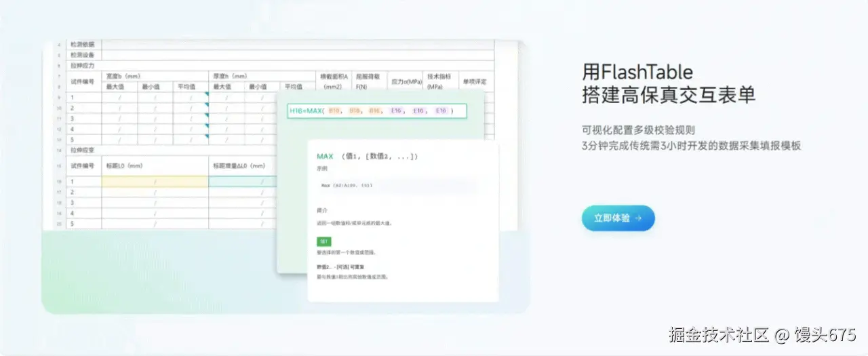The height and width of the screenshot is (356, 868).
Task: Click the 厚度h (mm) column header
Action: (231, 76)
